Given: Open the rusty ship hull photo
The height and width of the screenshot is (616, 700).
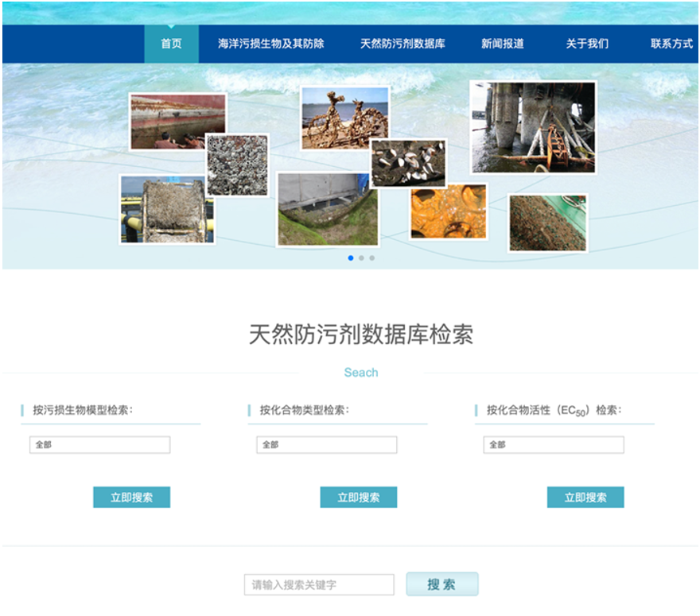Looking at the screenshot, I should point(177,122).
